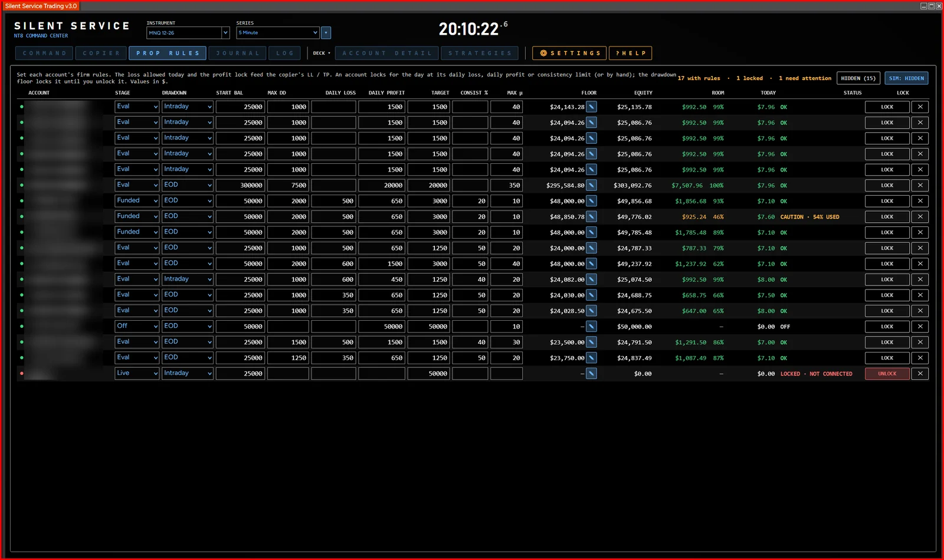
Task: Open the Drawdown dropdown in the 300000 row
Action: (x=188, y=185)
